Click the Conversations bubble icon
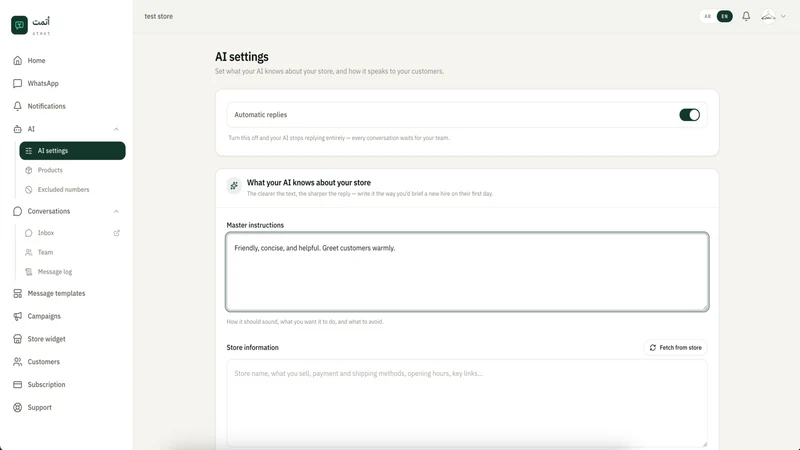 17,211
